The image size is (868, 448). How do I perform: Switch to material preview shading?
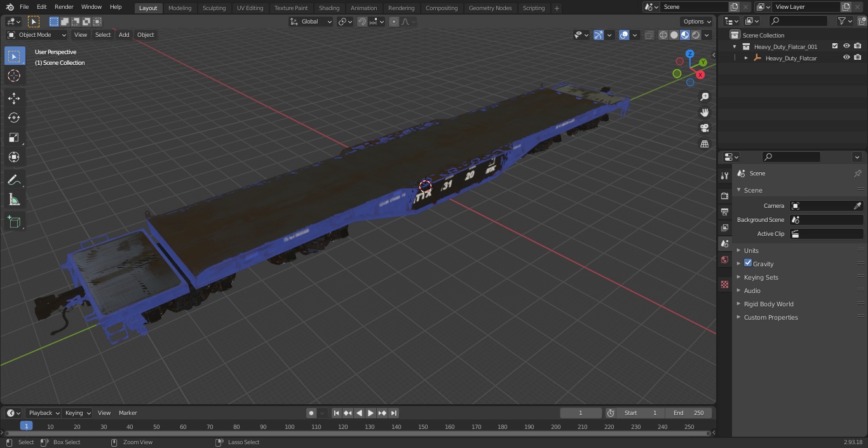(x=685, y=35)
